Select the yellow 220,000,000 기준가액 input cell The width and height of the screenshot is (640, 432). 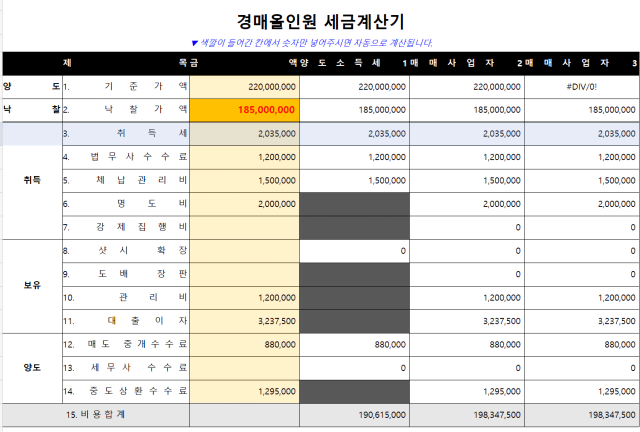click(244, 87)
